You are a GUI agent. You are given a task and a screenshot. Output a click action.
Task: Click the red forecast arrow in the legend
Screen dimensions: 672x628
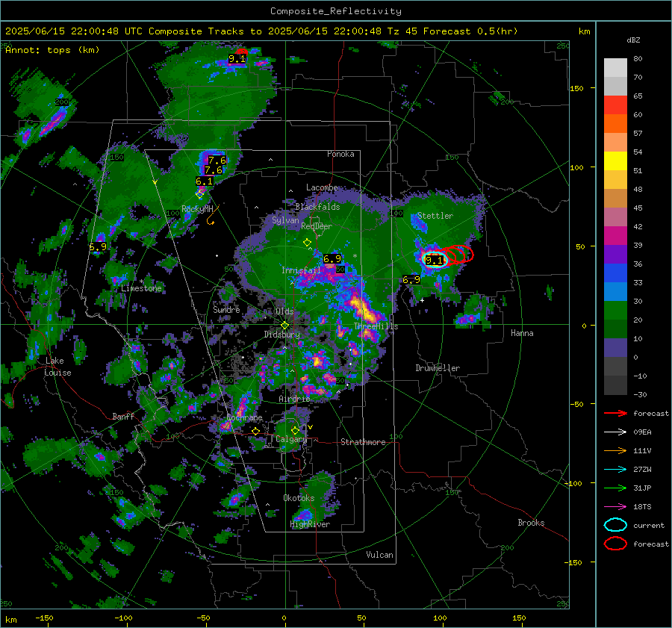pyautogui.click(x=615, y=413)
